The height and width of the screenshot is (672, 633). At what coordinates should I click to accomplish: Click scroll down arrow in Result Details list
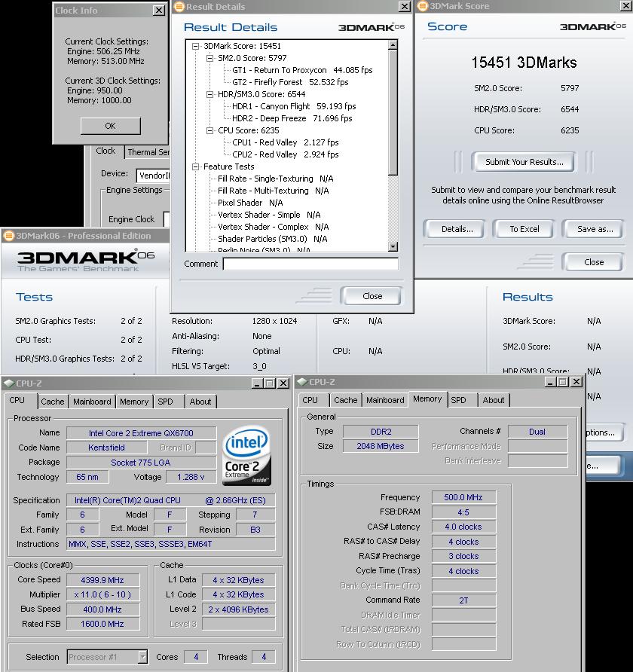point(393,246)
